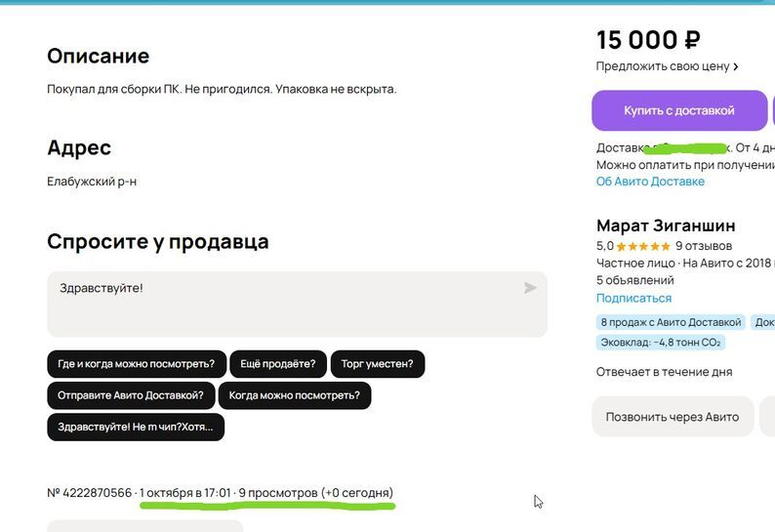Click listing number '№ 4222870566'
This screenshot has width=775, height=532.
[x=90, y=493]
